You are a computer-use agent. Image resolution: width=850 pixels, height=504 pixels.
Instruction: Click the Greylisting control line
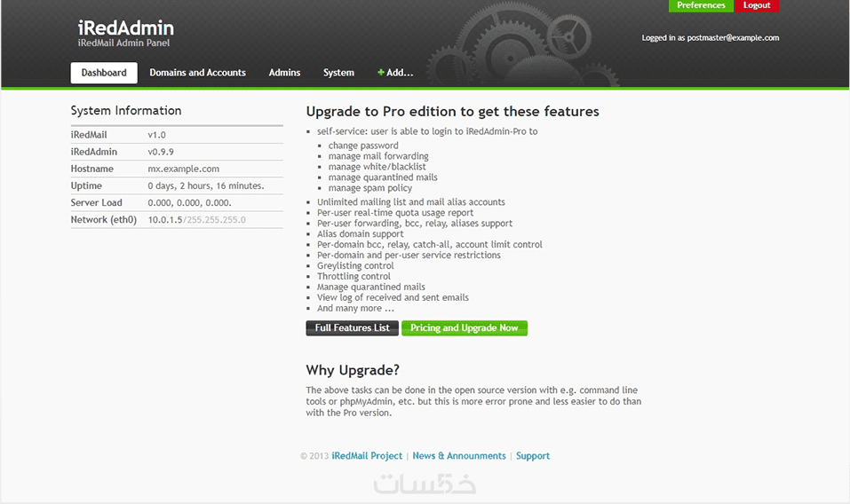355,266
